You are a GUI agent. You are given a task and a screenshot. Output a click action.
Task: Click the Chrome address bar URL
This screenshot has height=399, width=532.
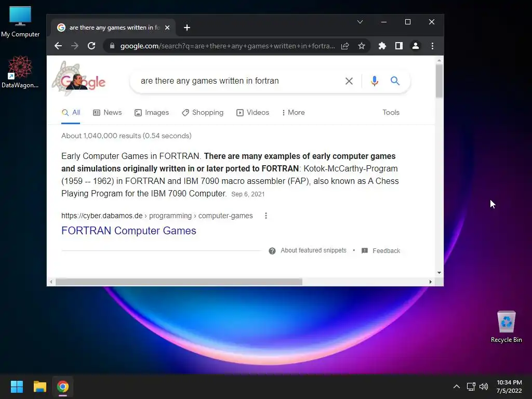point(228,46)
